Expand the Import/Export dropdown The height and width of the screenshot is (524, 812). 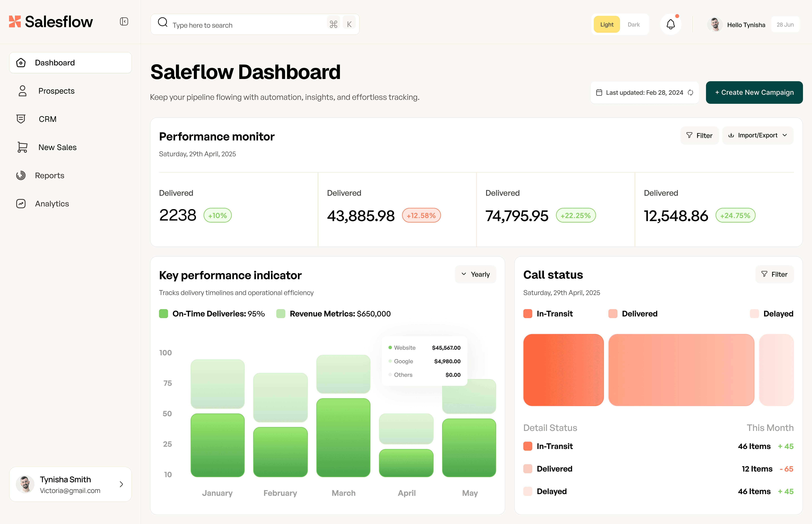[758, 135]
